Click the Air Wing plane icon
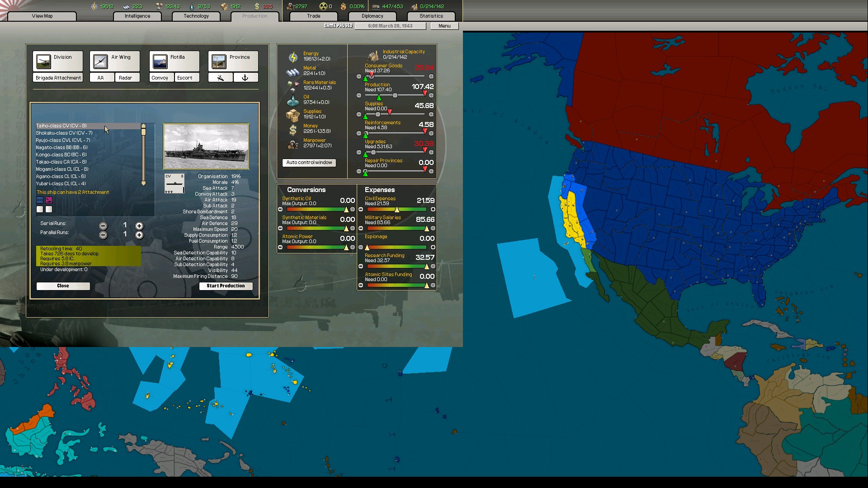868x488 pixels. click(x=100, y=61)
